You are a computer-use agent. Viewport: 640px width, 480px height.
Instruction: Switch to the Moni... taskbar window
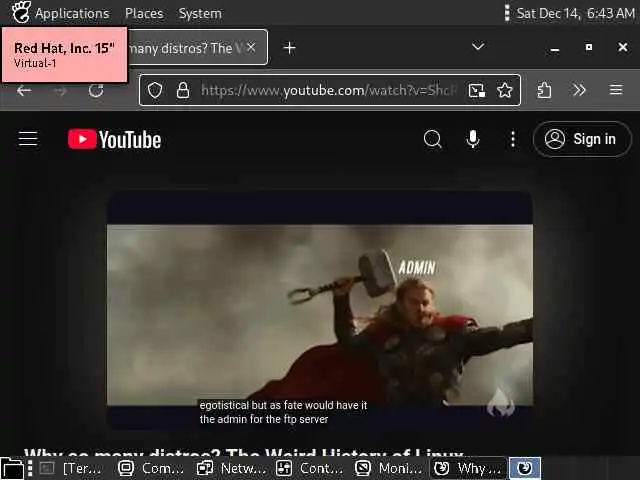pos(389,469)
